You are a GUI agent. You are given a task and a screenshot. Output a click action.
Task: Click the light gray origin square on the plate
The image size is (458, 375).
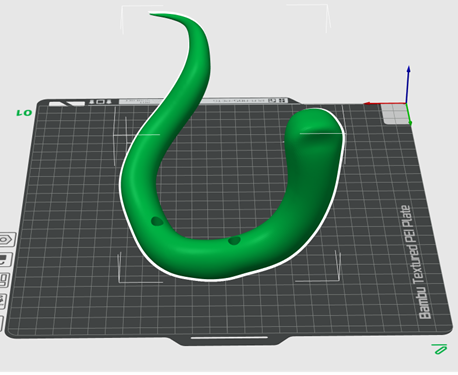(395, 113)
